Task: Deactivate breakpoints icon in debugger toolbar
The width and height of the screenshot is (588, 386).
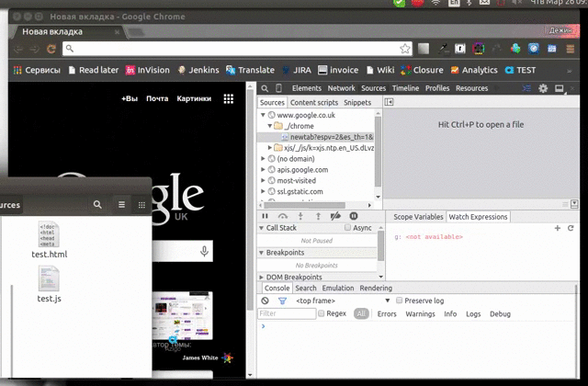Action: (x=335, y=216)
